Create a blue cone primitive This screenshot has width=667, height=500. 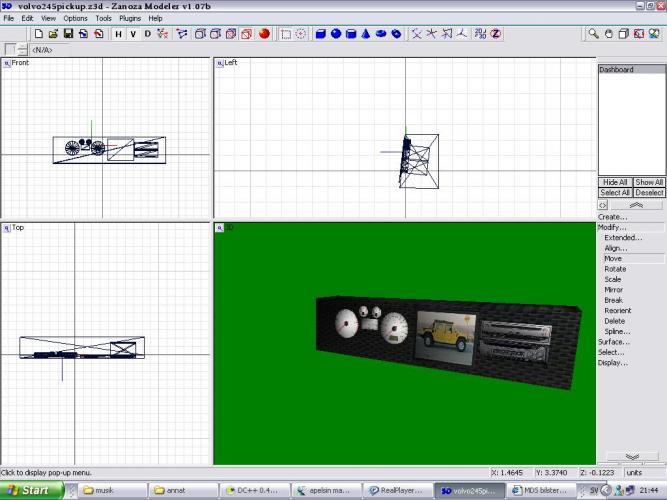click(x=366, y=34)
